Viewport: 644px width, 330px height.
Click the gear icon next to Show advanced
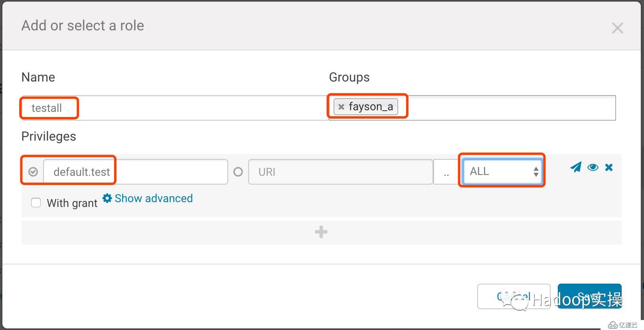click(x=107, y=198)
